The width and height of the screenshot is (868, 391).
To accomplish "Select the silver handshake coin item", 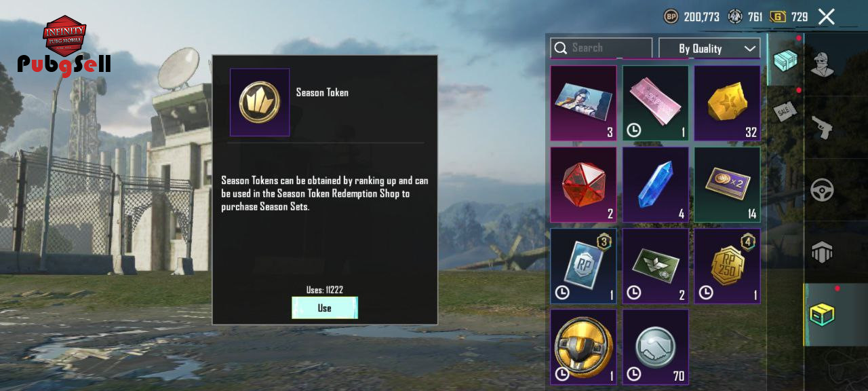I will [656, 347].
